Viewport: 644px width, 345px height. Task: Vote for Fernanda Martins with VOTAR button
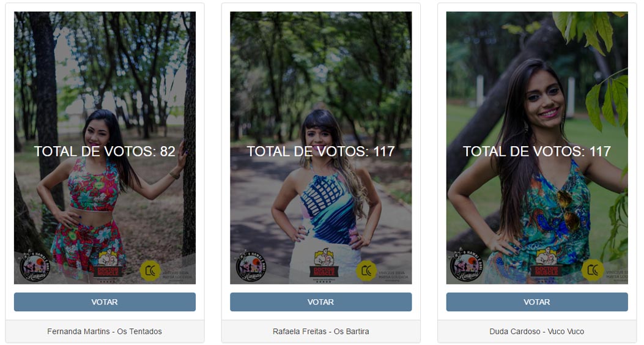click(x=105, y=302)
